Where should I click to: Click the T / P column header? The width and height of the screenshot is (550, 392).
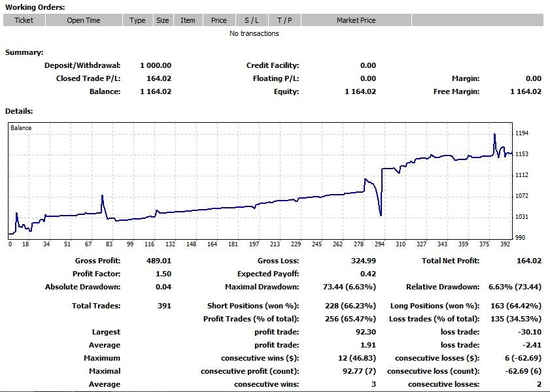coord(284,20)
